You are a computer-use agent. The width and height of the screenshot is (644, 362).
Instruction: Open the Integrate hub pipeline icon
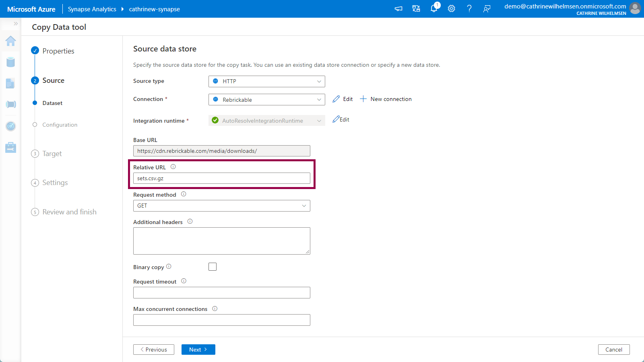click(11, 105)
